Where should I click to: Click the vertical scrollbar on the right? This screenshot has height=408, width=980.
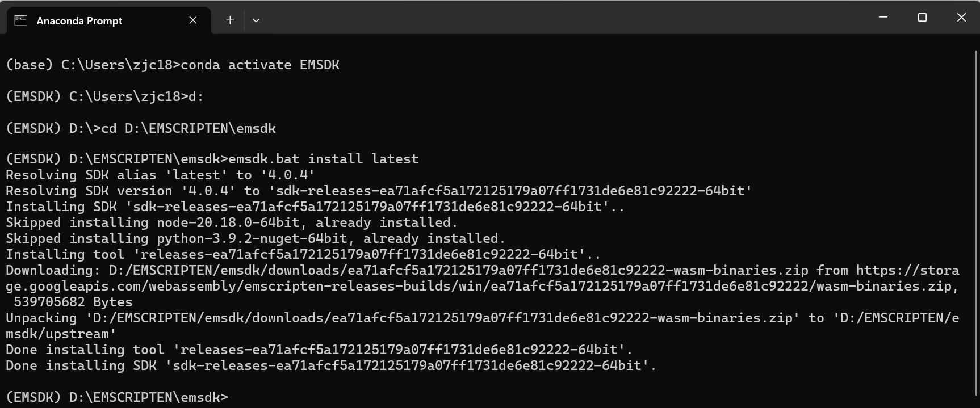[974, 221]
